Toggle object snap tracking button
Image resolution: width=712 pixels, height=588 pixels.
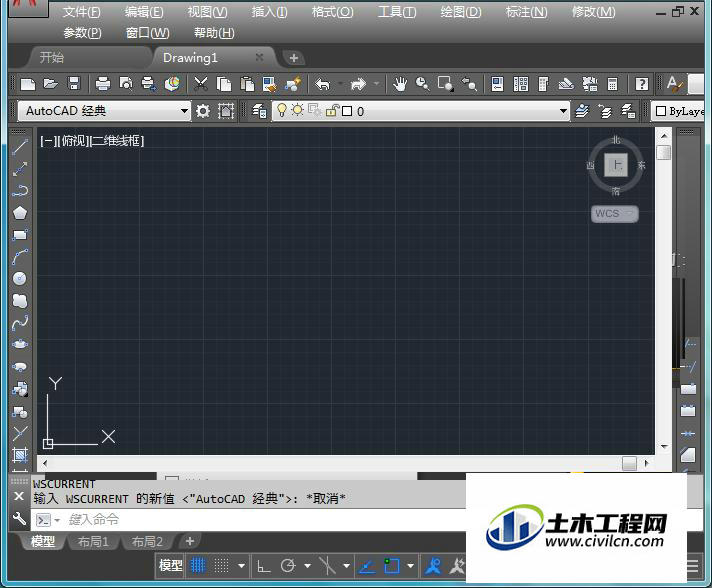[367, 566]
